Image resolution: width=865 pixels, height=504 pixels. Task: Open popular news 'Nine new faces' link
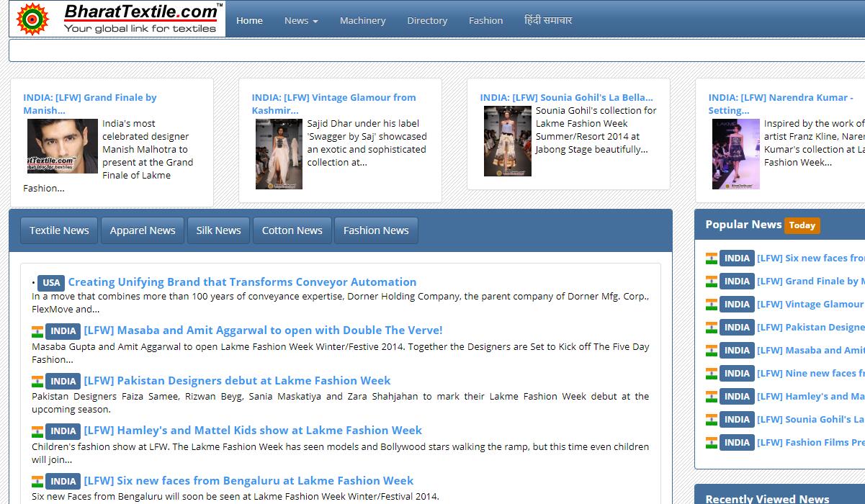pyautogui.click(x=811, y=373)
